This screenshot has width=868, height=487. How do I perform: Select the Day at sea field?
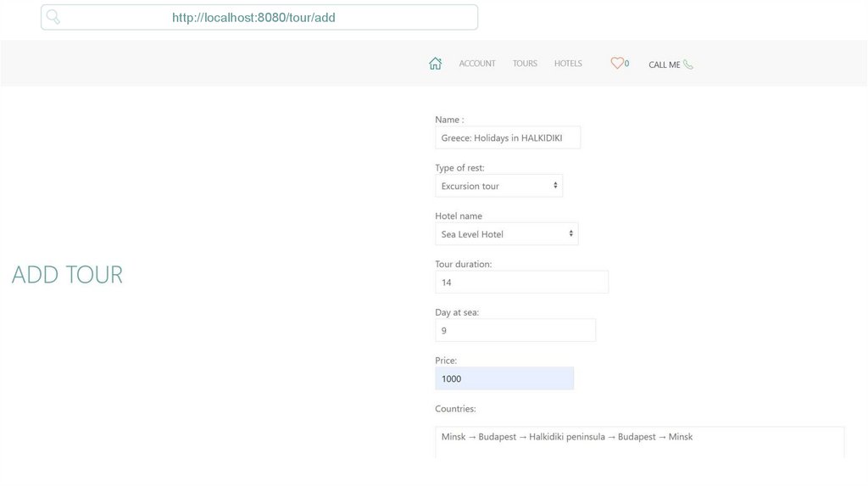tap(515, 331)
